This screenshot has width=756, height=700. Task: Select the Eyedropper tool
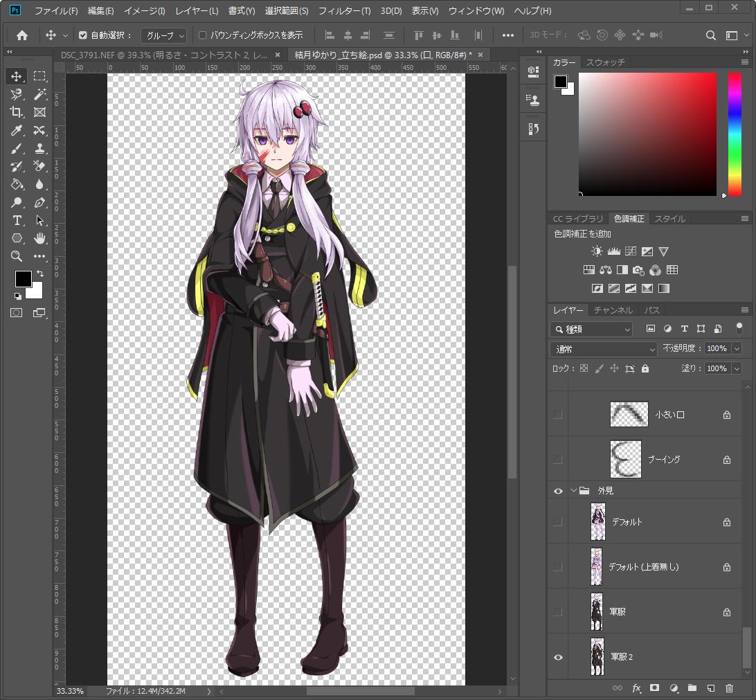pos(16,130)
